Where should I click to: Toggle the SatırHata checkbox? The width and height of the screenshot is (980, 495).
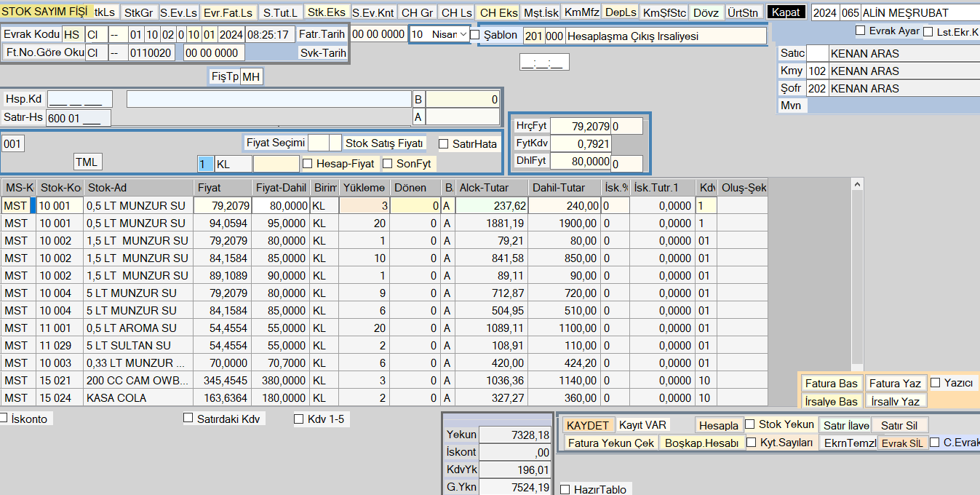[443, 143]
